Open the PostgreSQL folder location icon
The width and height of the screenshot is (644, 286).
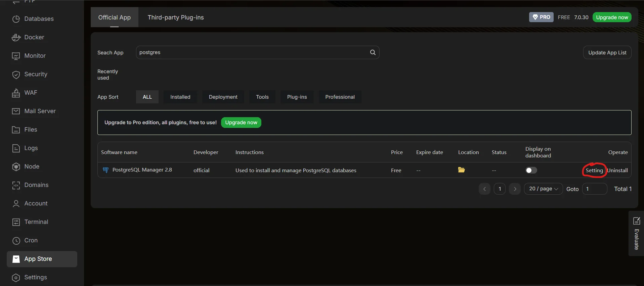[x=461, y=170]
